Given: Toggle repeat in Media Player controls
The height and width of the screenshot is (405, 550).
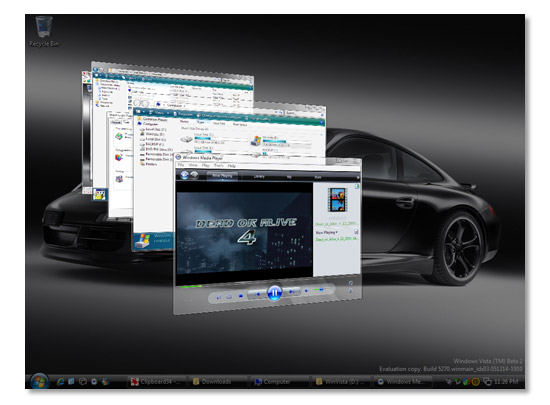Looking at the screenshot, I should [229, 297].
